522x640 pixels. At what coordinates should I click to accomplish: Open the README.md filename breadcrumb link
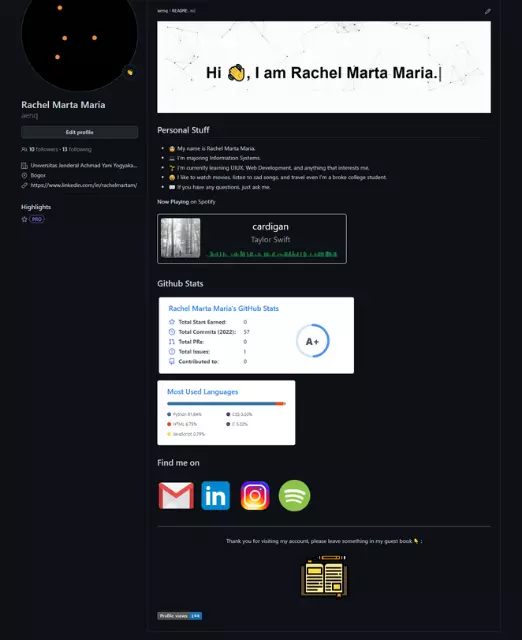tap(183, 11)
